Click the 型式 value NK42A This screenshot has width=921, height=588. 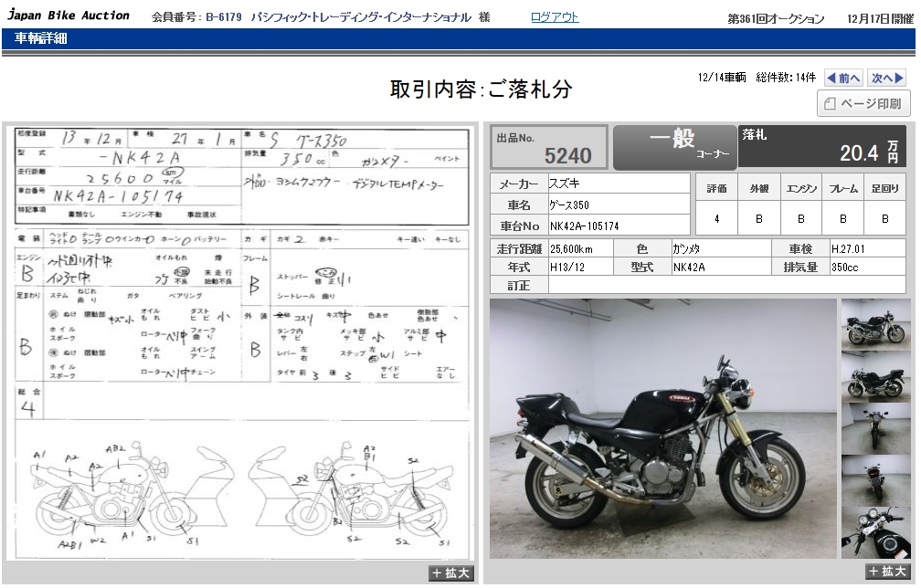pos(689,268)
